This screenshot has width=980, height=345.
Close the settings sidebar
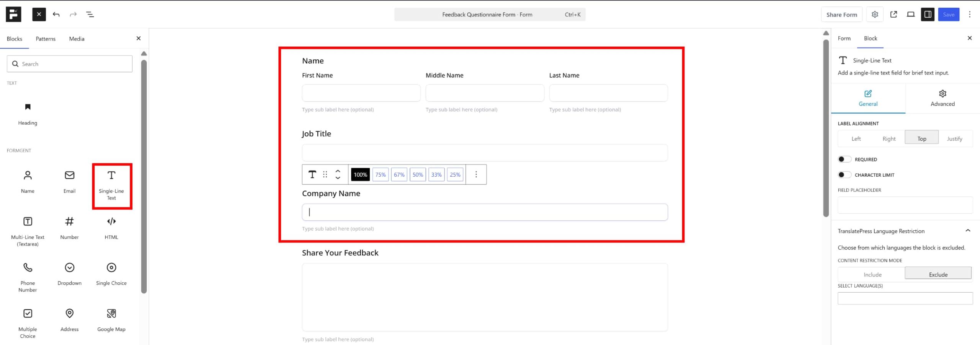(969, 38)
